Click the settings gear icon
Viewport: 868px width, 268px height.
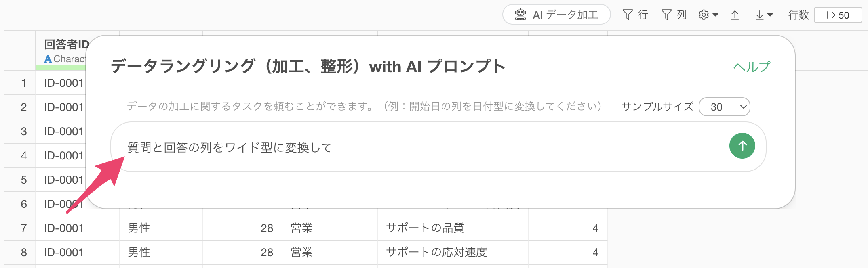pyautogui.click(x=704, y=15)
